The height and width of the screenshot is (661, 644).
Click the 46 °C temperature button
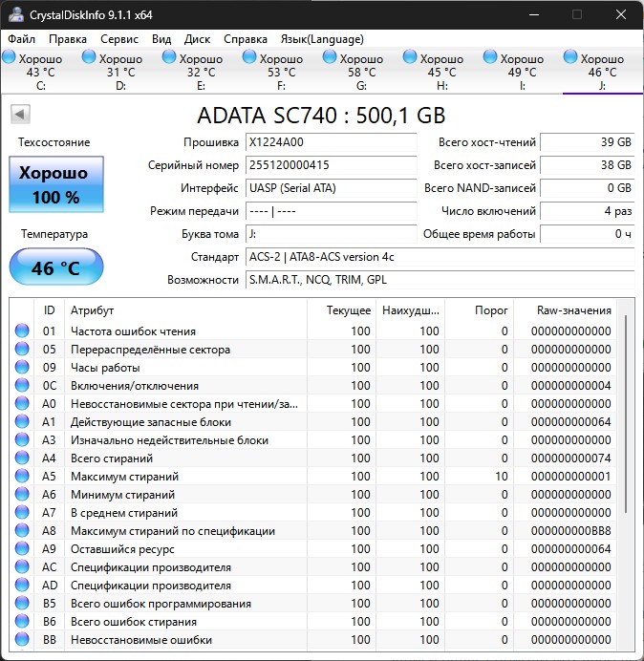[x=56, y=267]
